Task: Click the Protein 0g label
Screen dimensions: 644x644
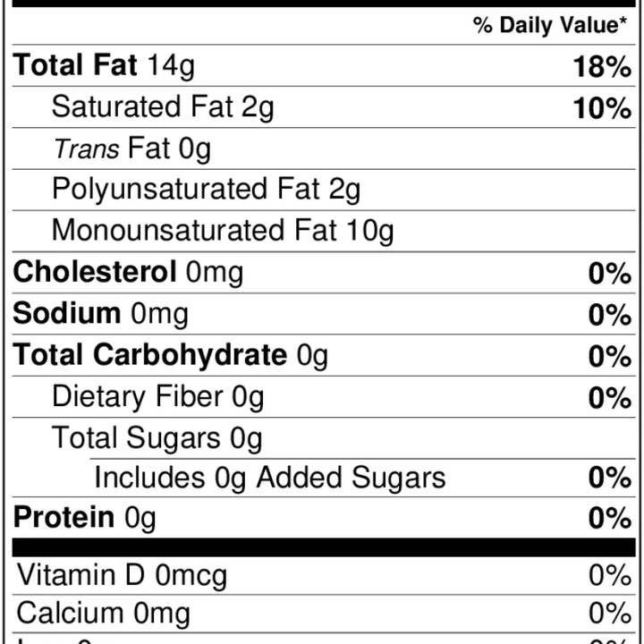Action: point(85,518)
